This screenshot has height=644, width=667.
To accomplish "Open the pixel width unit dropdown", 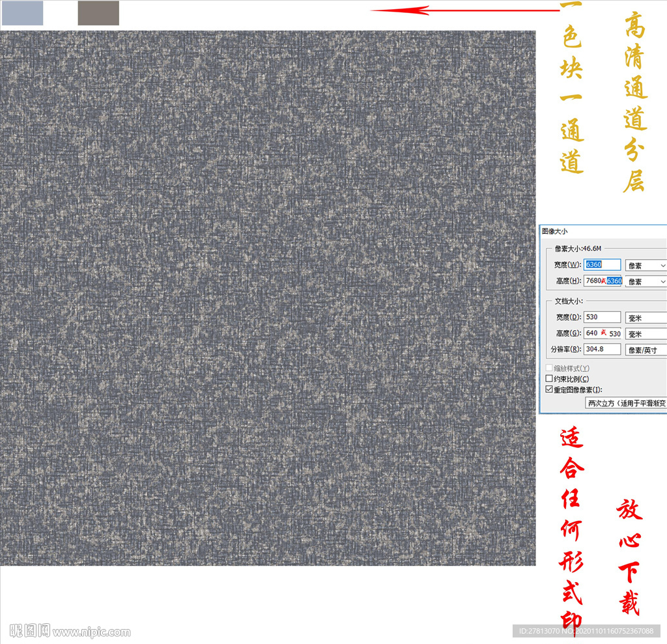I will click(x=646, y=266).
